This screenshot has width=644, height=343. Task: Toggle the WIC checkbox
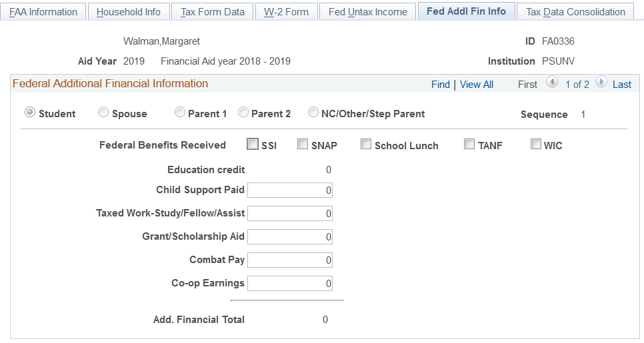click(536, 144)
